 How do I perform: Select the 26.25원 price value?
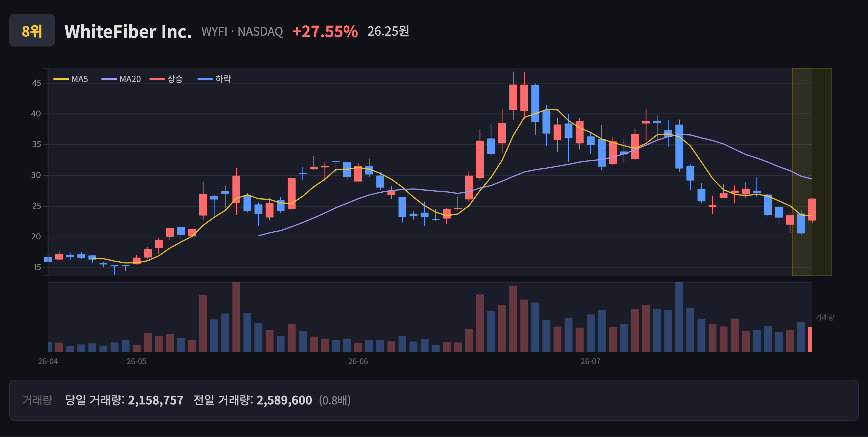pos(388,31)
